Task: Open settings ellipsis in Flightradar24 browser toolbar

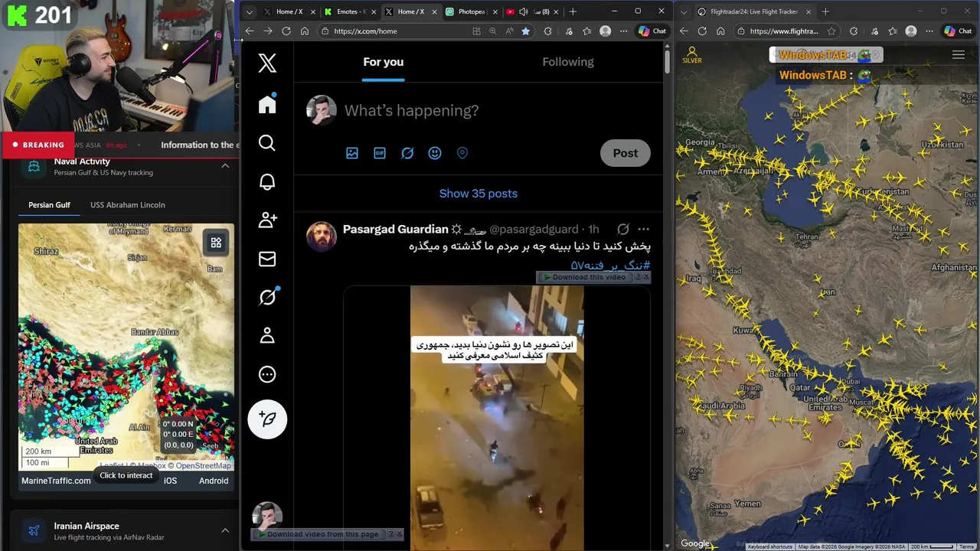Action: (x=929, y=31)
